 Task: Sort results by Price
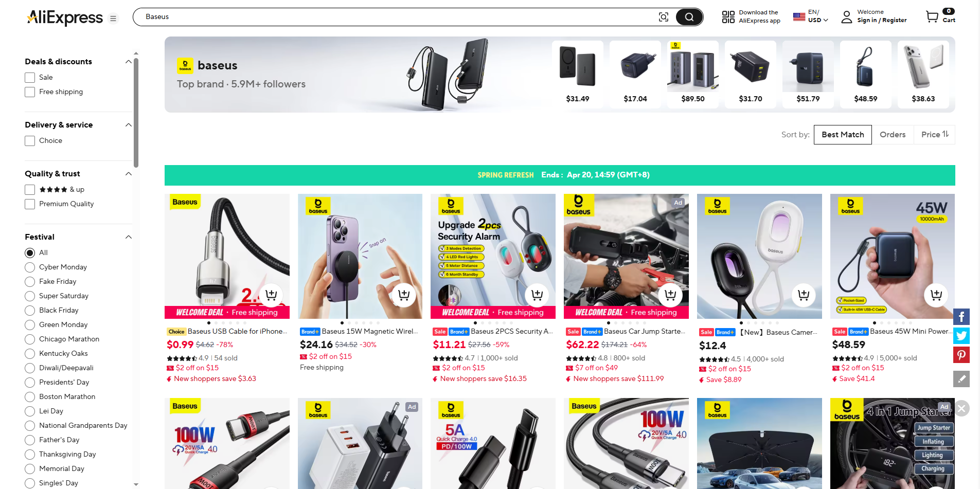[x=935, y=135]
